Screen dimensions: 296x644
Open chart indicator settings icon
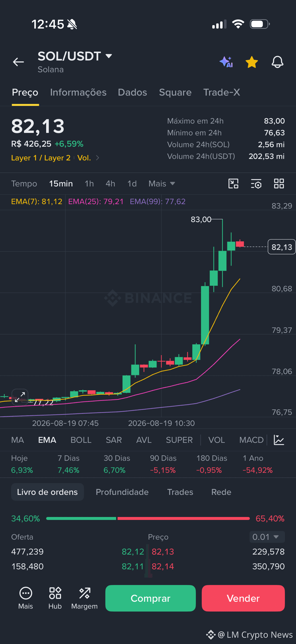pyautogui.click(x=256, y=184)
